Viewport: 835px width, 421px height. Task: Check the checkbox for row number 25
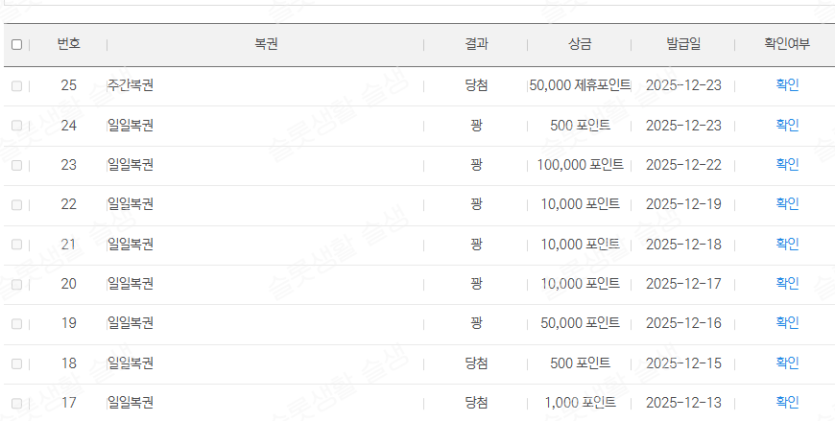(x=16, y=86)
